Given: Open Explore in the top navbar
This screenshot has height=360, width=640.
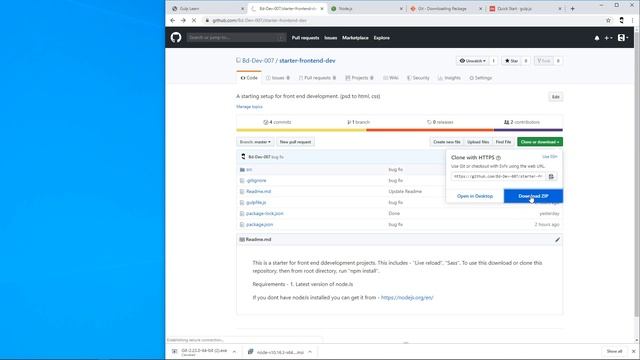Looking at the screenshot, I should coord(382,38).
